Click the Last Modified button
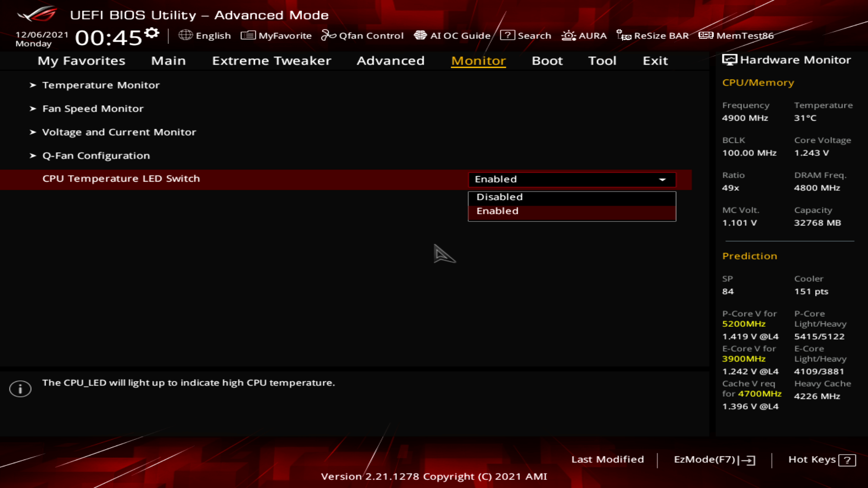The width and height of the screenshot is (868, 488). 607,460
